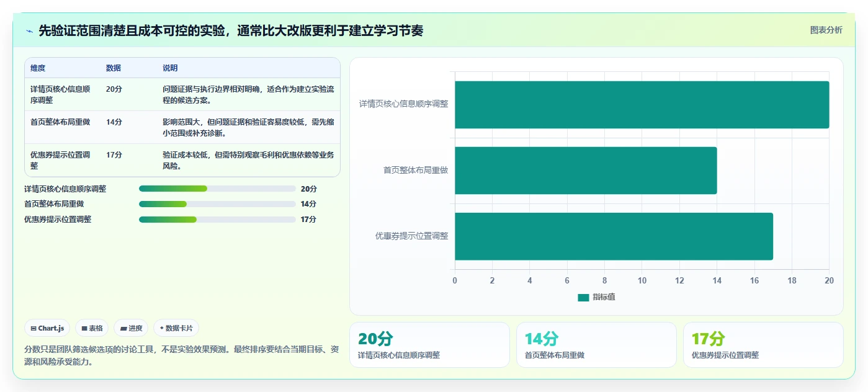Image resolution: width=868 pixels, height=392 pixels.
Task: Click the chart bar for 首页整体布局重做
Action: (586, 171)
